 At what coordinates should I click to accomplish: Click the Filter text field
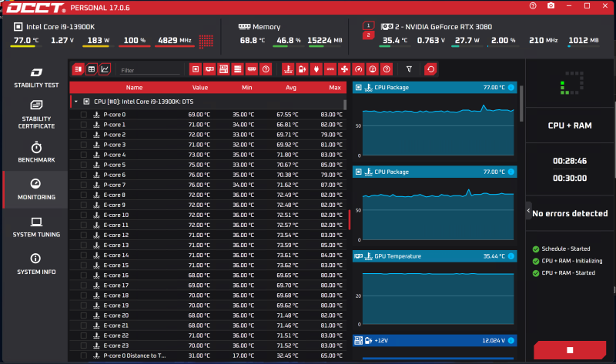pyautogui.click(x=149, y=70)
